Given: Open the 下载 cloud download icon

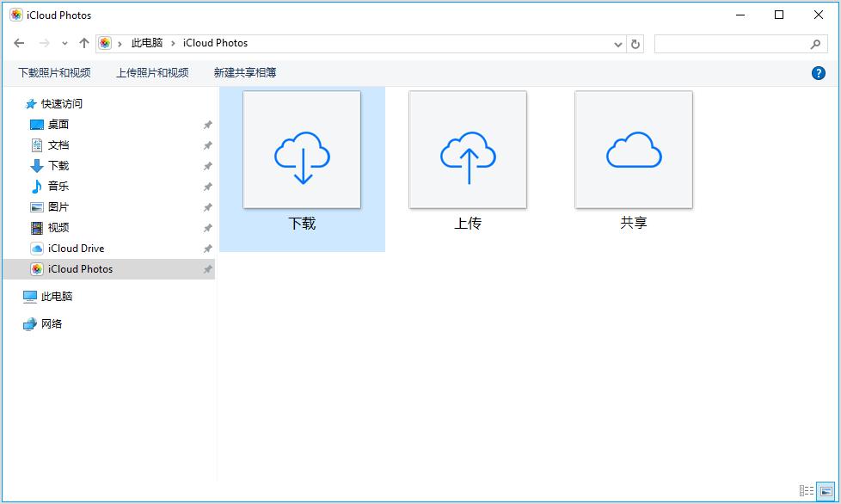Looking at the screenshot, I should pyautogui.click(x=302, y=149).
